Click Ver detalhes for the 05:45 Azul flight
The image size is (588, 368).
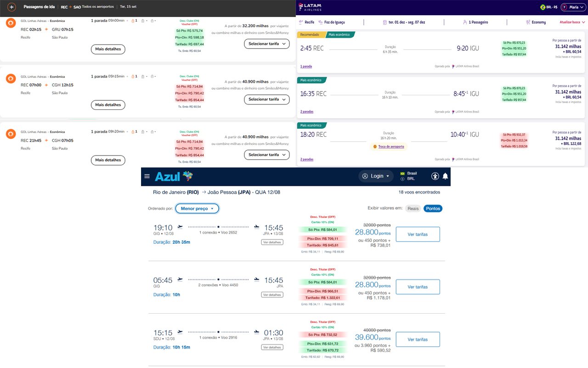tap(272, 295)
